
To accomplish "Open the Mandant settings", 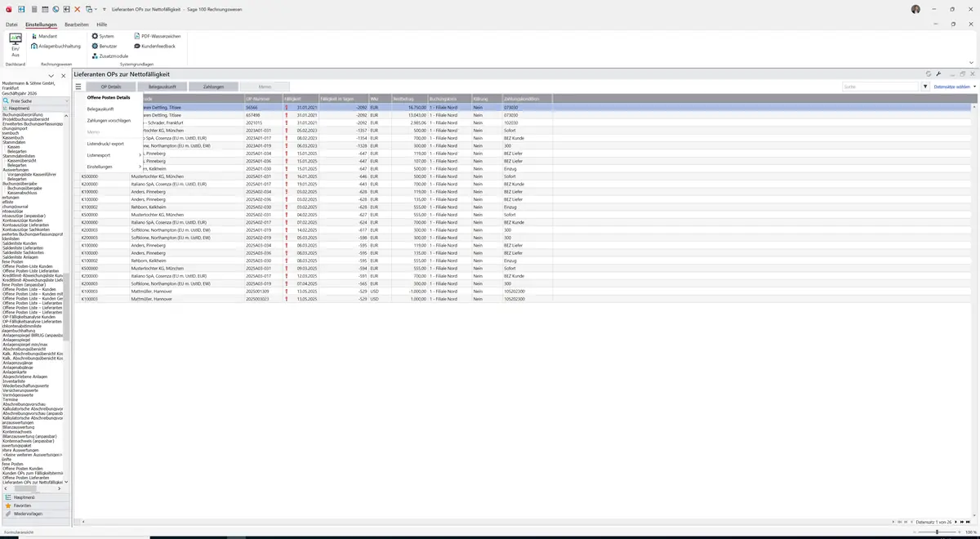I will 43,37.
